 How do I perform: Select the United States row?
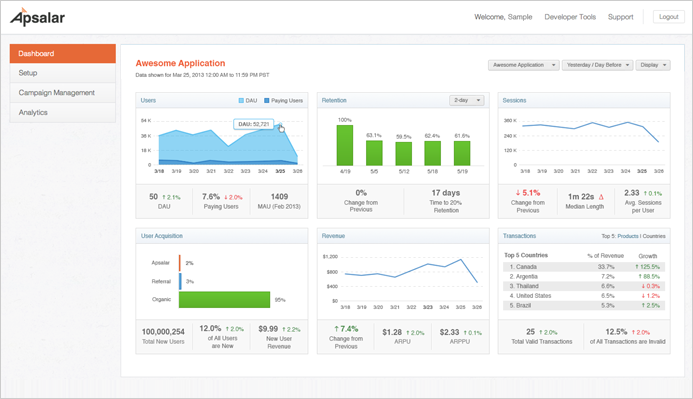[x=584, y=296]
